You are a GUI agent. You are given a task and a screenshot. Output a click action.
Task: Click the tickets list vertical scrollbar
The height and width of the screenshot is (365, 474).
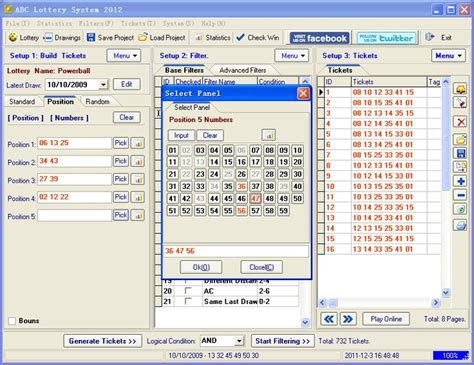coord(446,187)
